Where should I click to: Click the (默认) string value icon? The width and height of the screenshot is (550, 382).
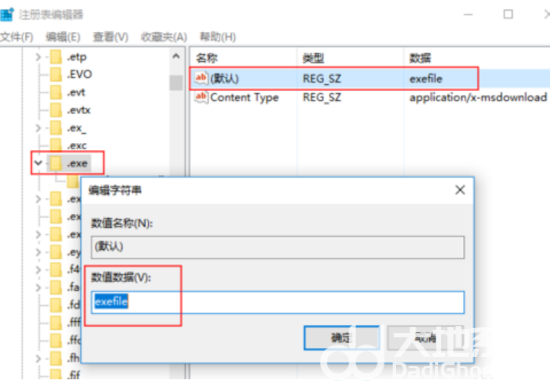201,78
